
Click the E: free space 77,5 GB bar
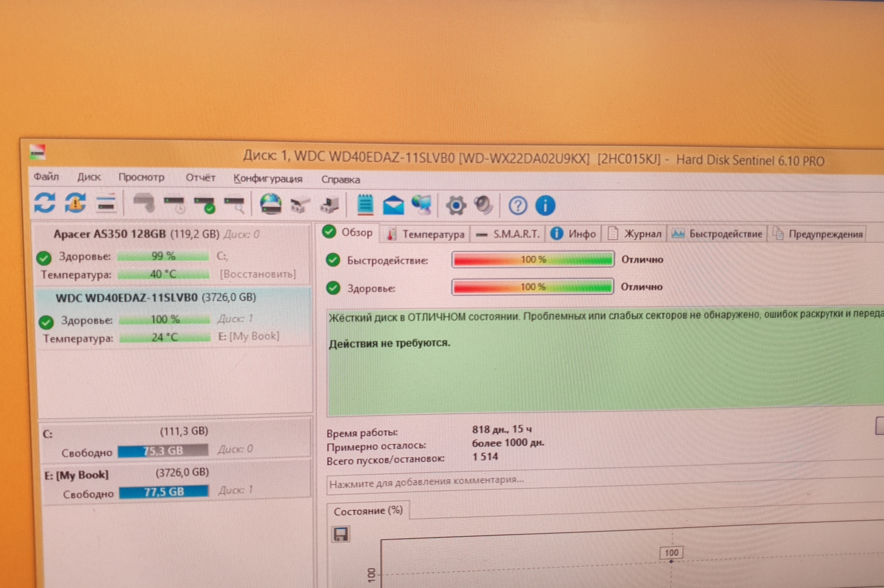tap(164, 492)
